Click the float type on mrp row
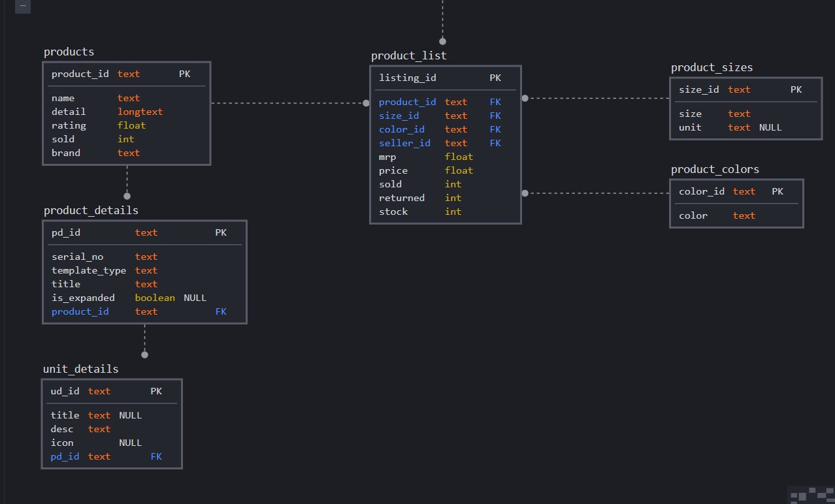This screenshot has height=504, width=835. 459,157
